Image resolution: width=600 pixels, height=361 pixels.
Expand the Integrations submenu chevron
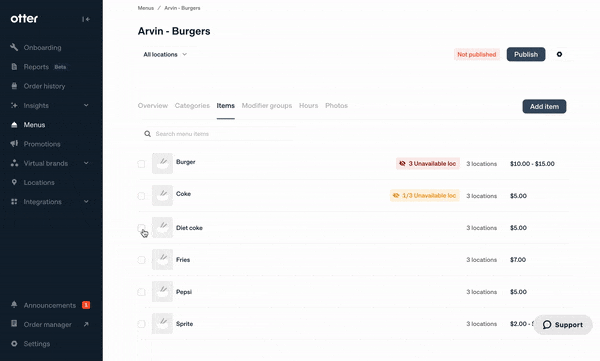pyautogui.click(x=86, y=201)
